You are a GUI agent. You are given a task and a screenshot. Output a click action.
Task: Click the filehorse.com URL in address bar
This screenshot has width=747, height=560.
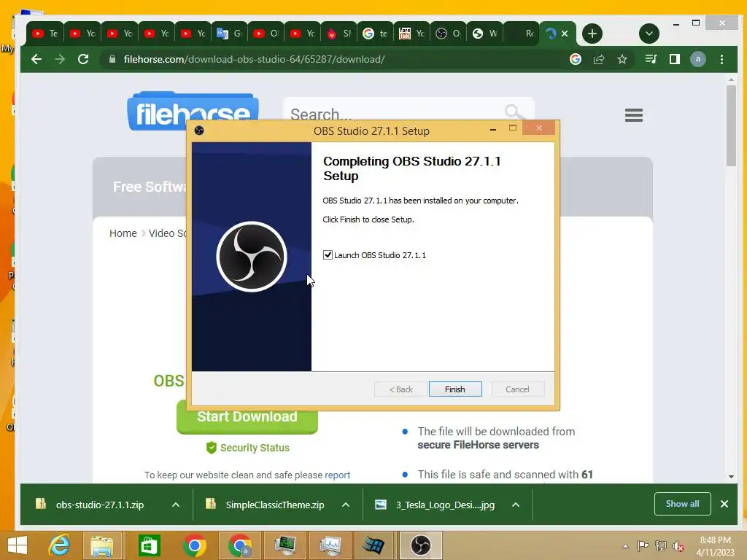click(254, 59)
